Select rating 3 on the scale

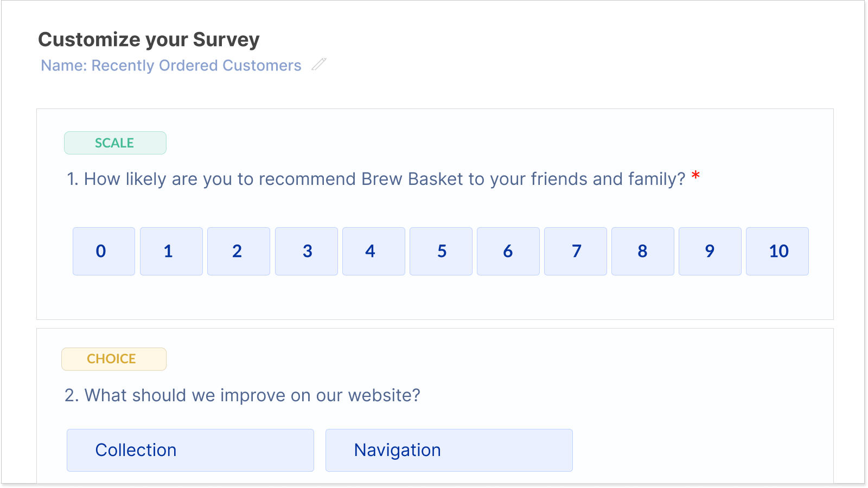306,251
